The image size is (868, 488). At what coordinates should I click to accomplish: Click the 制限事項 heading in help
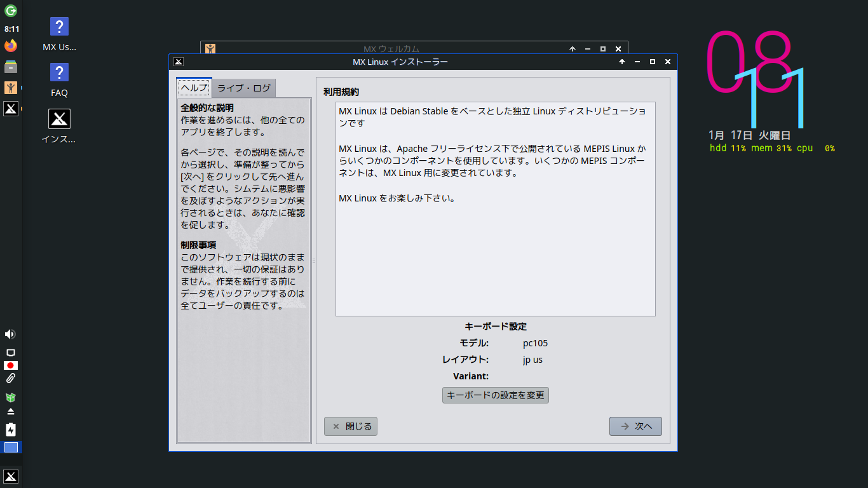(x=198, y=245)
